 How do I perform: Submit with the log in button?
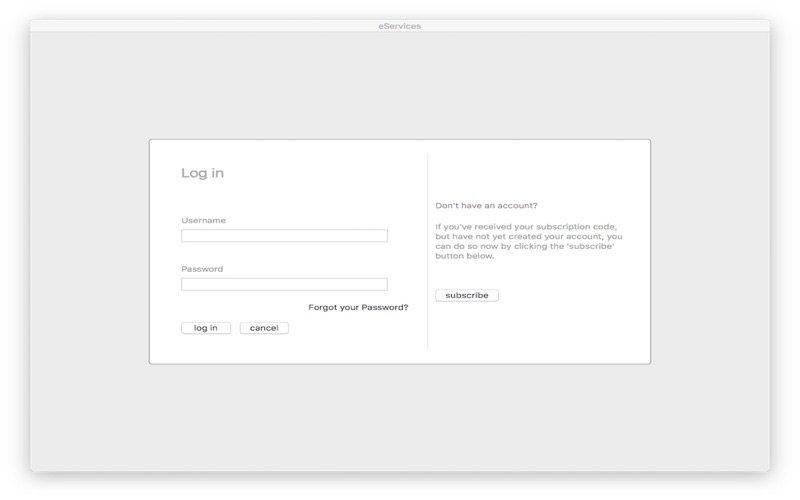pos(206,328)
